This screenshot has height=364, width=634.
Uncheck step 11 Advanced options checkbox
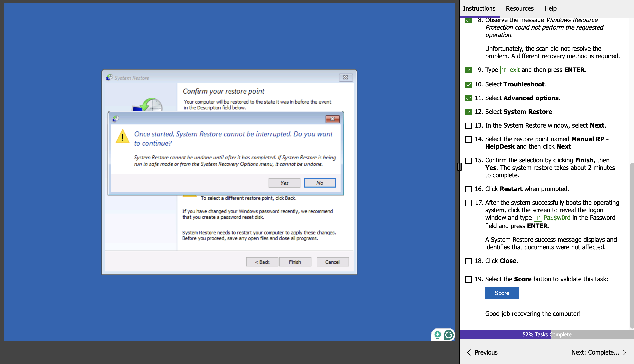469,98
